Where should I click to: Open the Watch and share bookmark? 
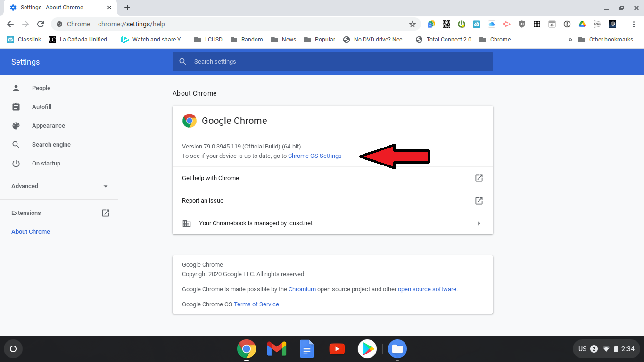[153, 40]
